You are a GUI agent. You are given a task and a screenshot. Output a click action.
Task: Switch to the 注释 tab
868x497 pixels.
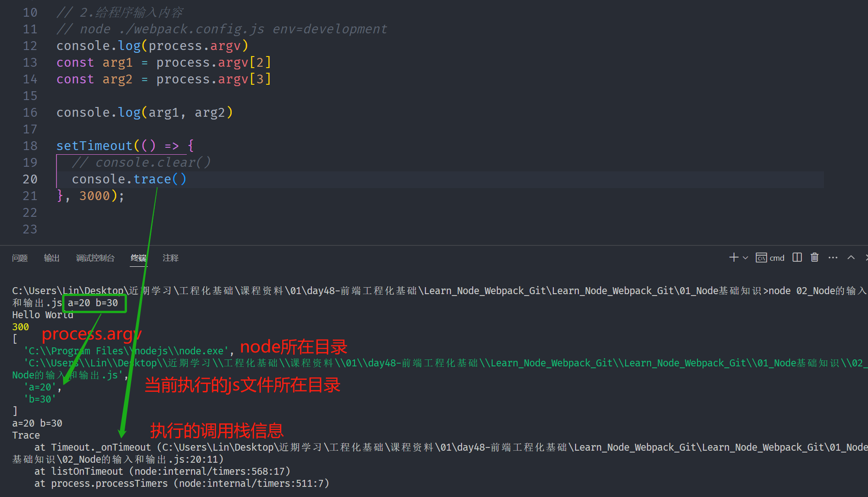pyautogui.click(x=170, y=258)
